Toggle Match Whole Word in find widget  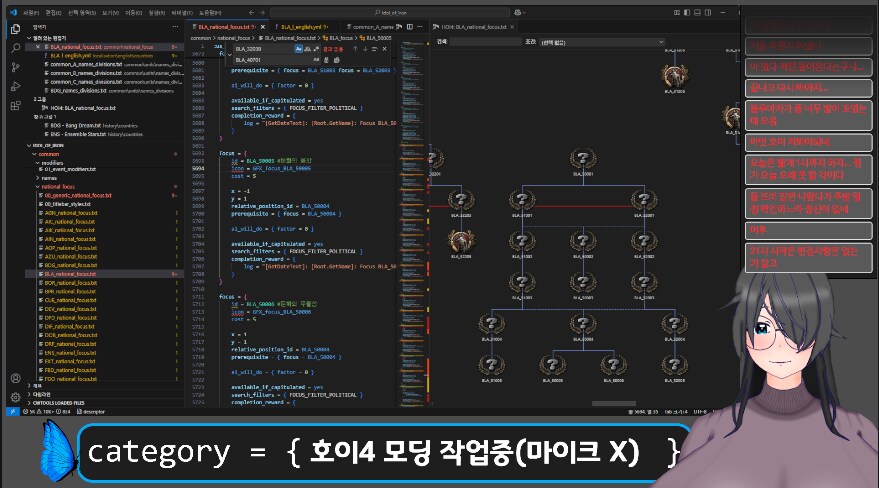pyautogui.click(x=306, y=48)
